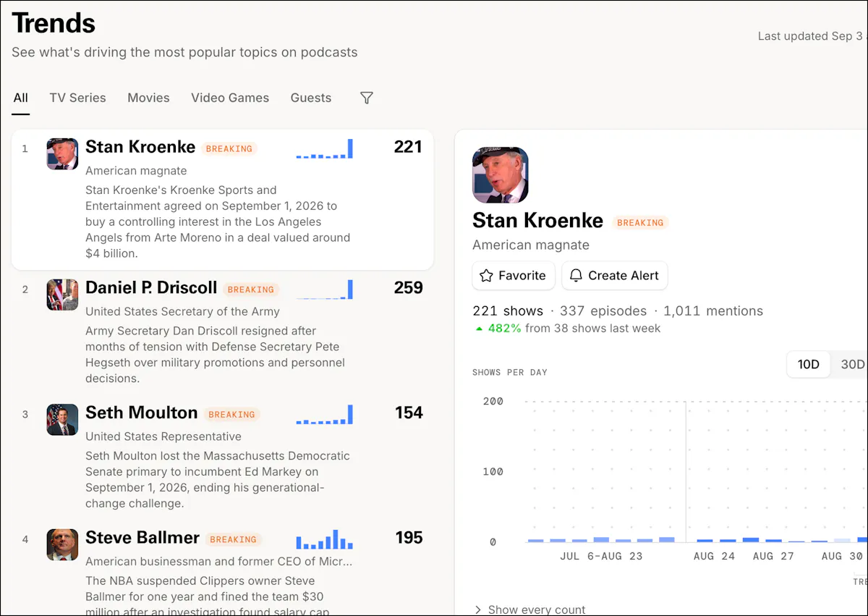Switch to the Guests tab

click(x=311, y=98)
